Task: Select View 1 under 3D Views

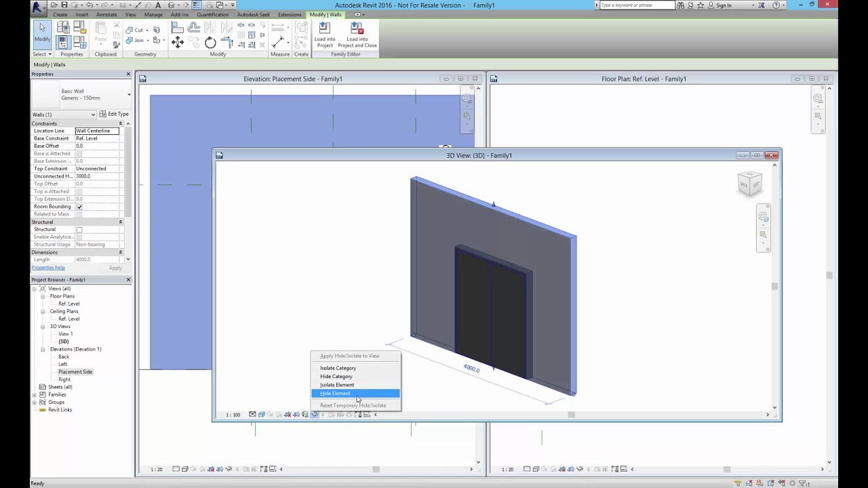Action: [66, 334]
